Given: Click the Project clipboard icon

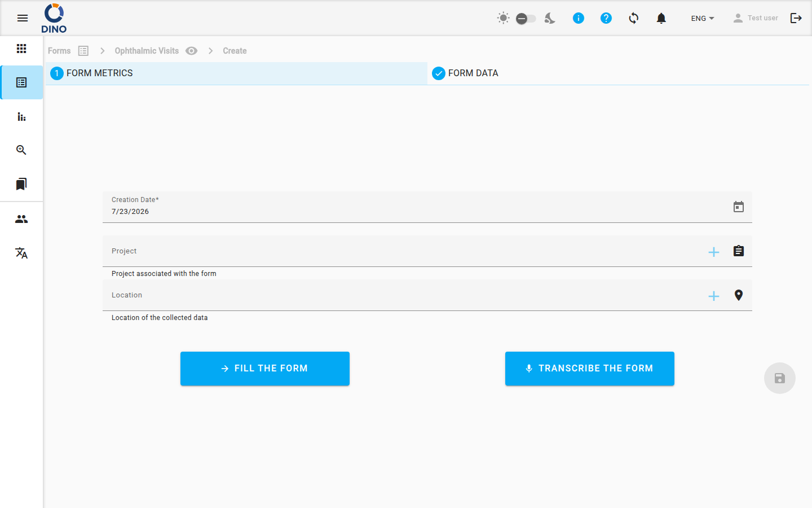Looking at the screenshot, I should pyautogui.click(x=739, y=251).
